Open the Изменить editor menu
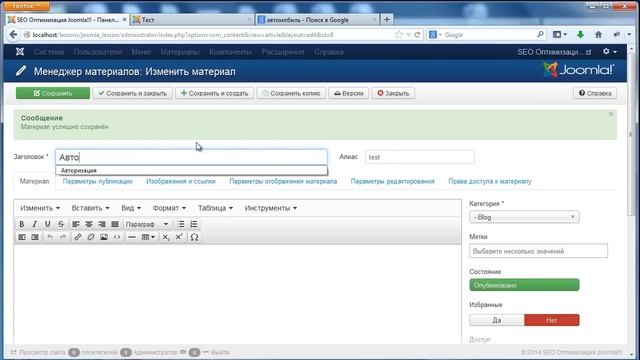 pyautogui.click(x=40, y=208)
